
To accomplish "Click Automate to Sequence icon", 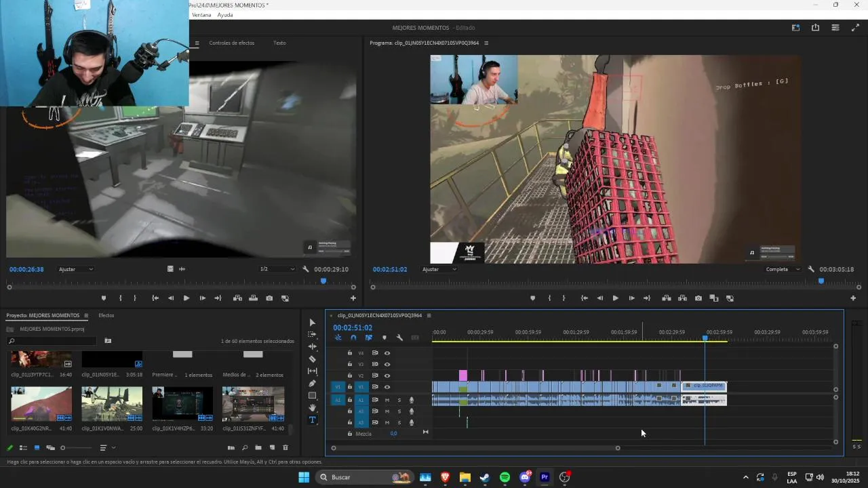I will click(x=231, y=448).
